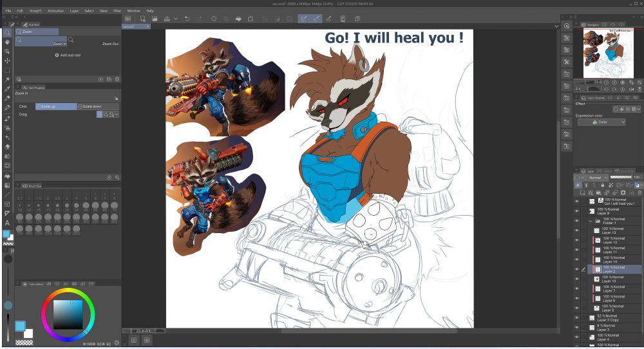Adjust the layer opacity slider
This screenshot has width=644, height=349.
[x=621, y=177]
